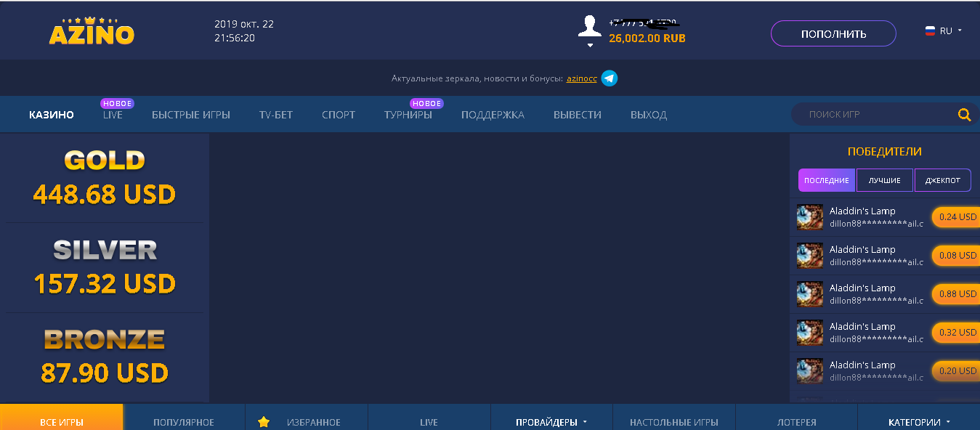
Task: Click the Победители heading
Action: (x=885, y=152)
